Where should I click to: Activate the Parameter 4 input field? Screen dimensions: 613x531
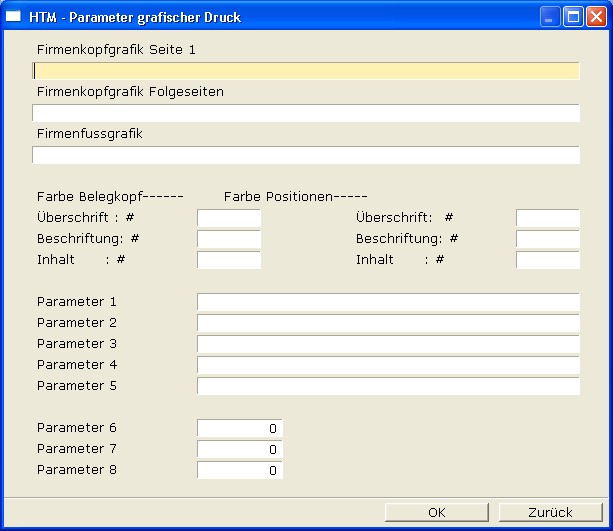click(x=388, y=365)
